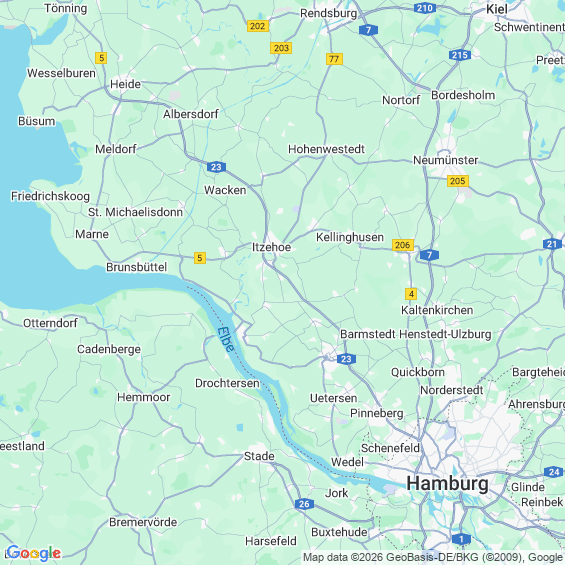Click the A210 shield near Kiel
The image size is (565, 565).
click(424, 8)
